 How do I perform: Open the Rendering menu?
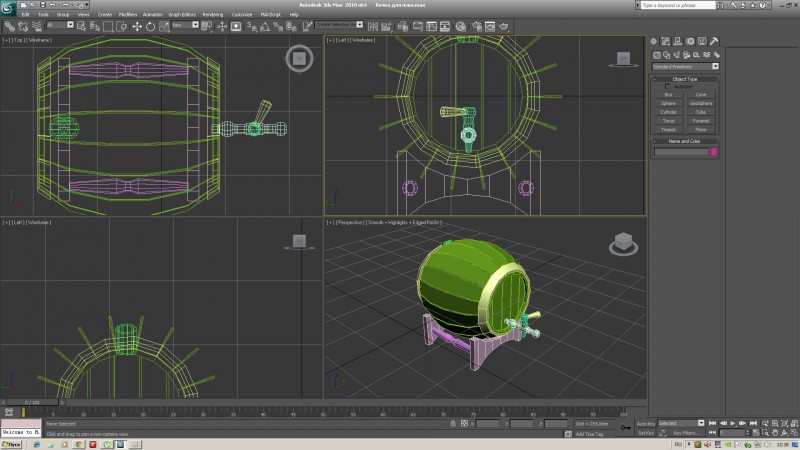coord(213,15)
